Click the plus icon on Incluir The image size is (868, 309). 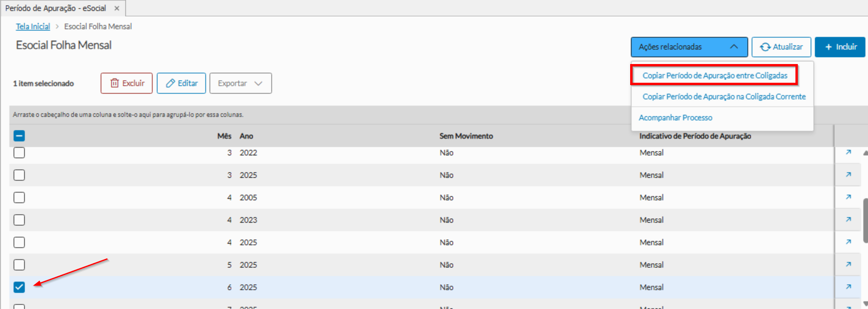coord(829,47)
